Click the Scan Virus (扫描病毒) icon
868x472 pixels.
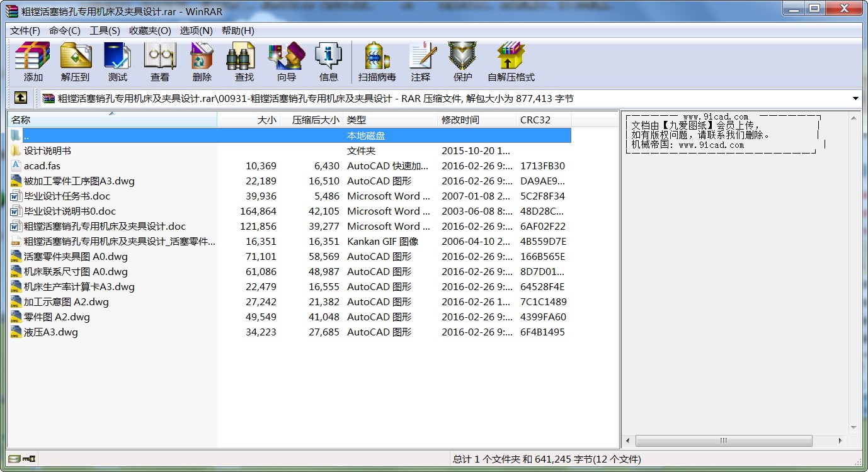point(377,62)
